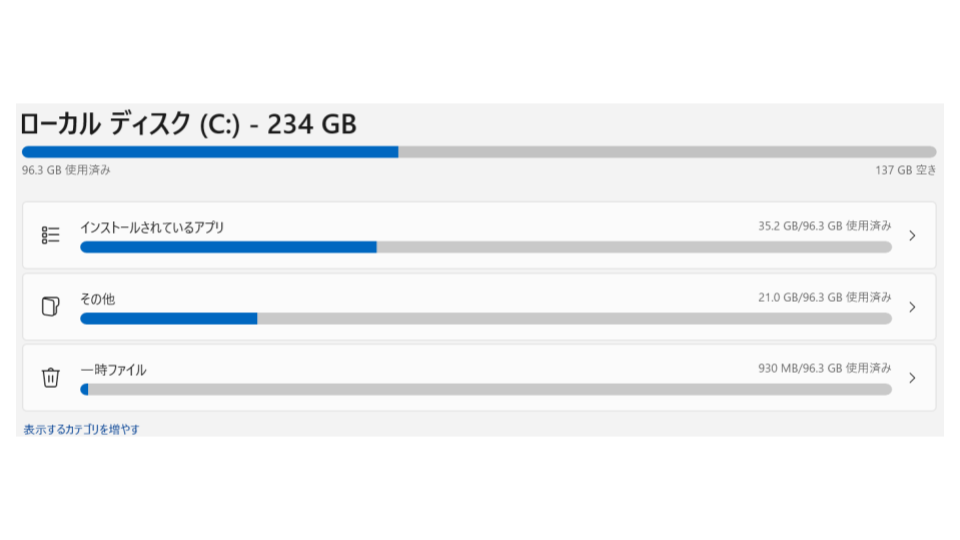Viewport: 960px width, 540px height.
Task: Click the 一時ファイル usage progress bar
Action: pyautogui.click(x=485, y=389)
